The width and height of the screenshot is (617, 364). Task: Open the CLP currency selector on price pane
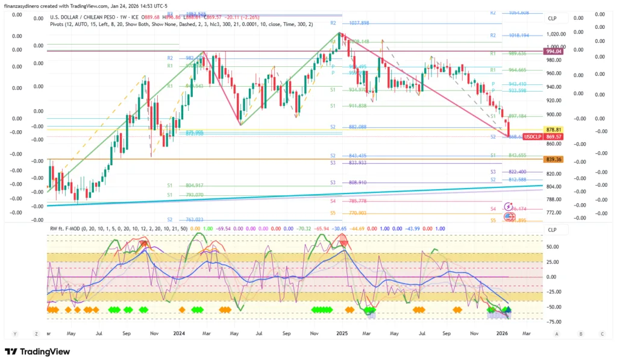coord(552,19)
